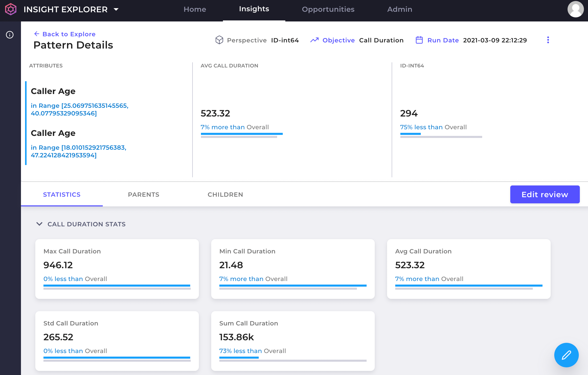The image size is (588, 375).
Task: Switch to the Parents tab
Action: tap(143, 195)
